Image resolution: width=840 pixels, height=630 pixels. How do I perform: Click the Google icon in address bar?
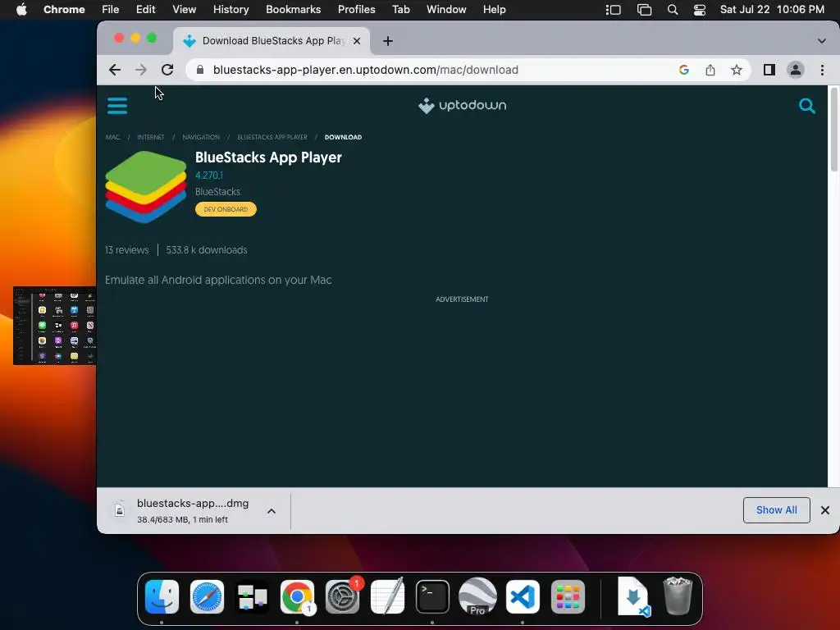click(x=683, y=70)
